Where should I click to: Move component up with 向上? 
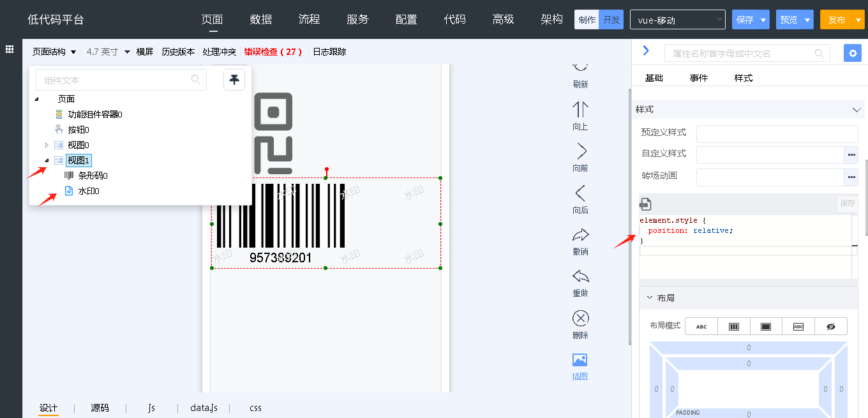coord(580,116)
